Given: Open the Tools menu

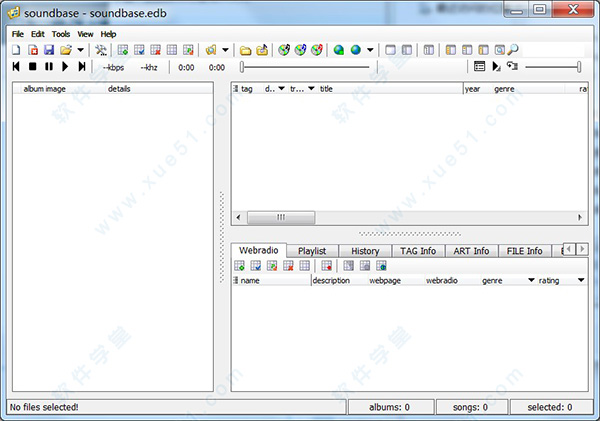Looking at the screenshot, I should 61,34.
